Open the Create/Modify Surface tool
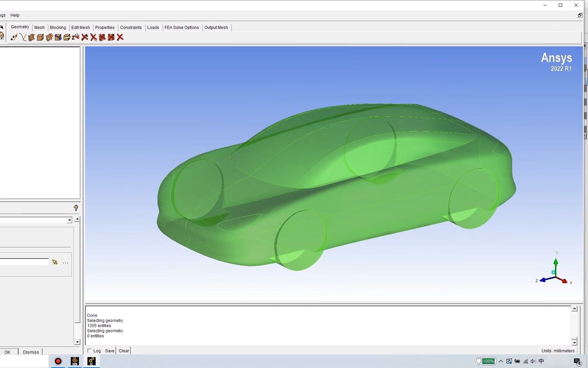The height and width of the screenshot is (368, 588). point(32,37)
